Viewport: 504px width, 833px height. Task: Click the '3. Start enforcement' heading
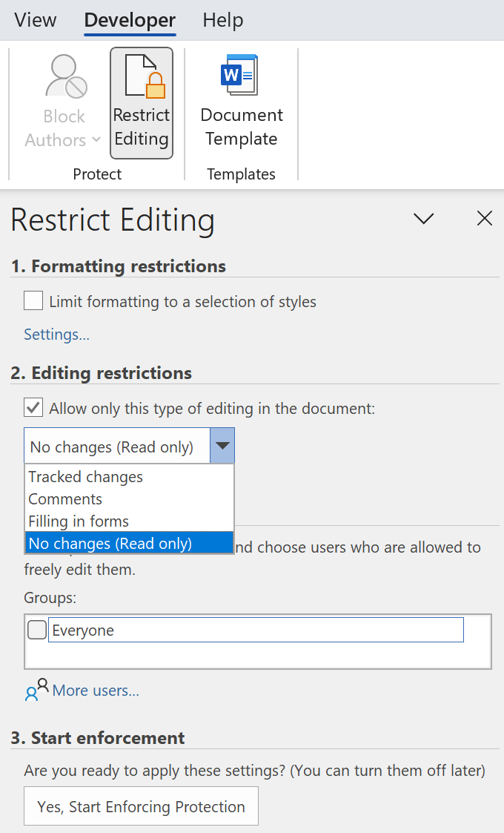point(98,737)
